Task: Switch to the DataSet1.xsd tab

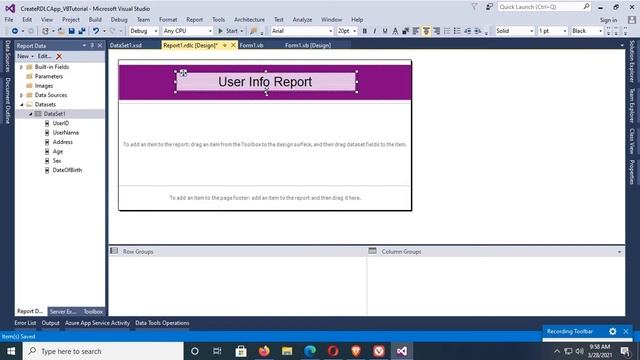Action: tap(126, 45)
